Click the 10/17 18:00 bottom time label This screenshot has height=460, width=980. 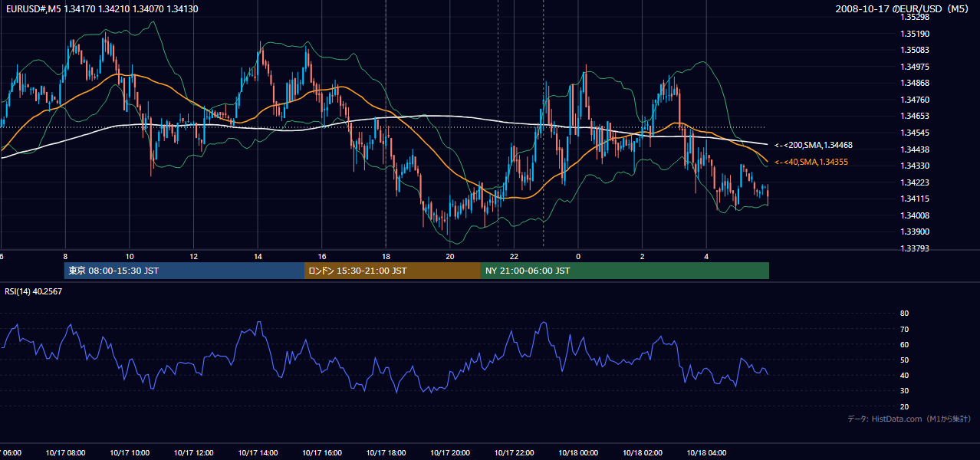tap(386, 453)
